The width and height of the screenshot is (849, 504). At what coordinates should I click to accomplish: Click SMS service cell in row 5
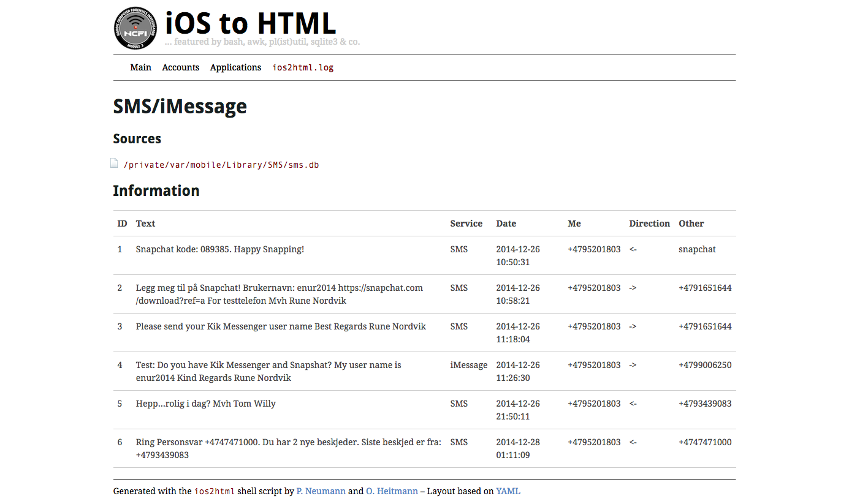(459, 404)
